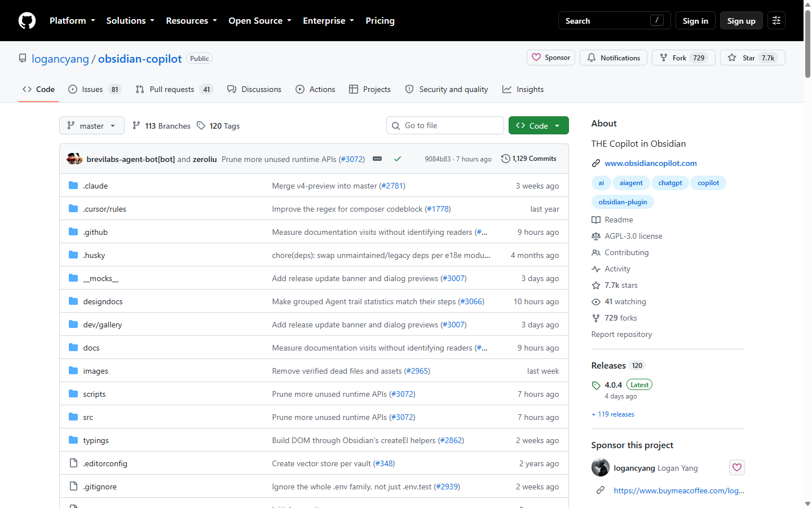Click the .gitignore file icon
The width and height of the screenshot is (812, 508).
tap(73, 487)
